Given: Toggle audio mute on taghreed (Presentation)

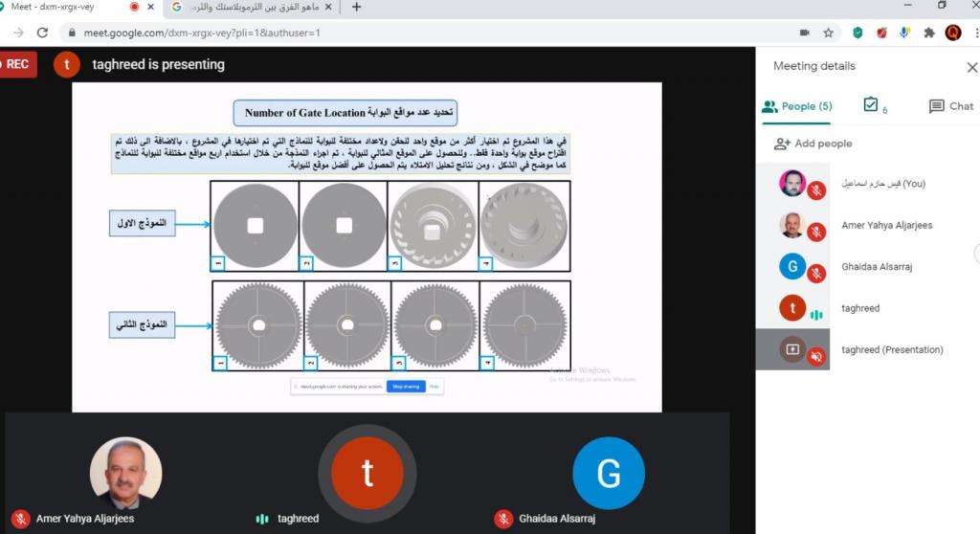Looking at the screenshot, I should tap(816, 356).
